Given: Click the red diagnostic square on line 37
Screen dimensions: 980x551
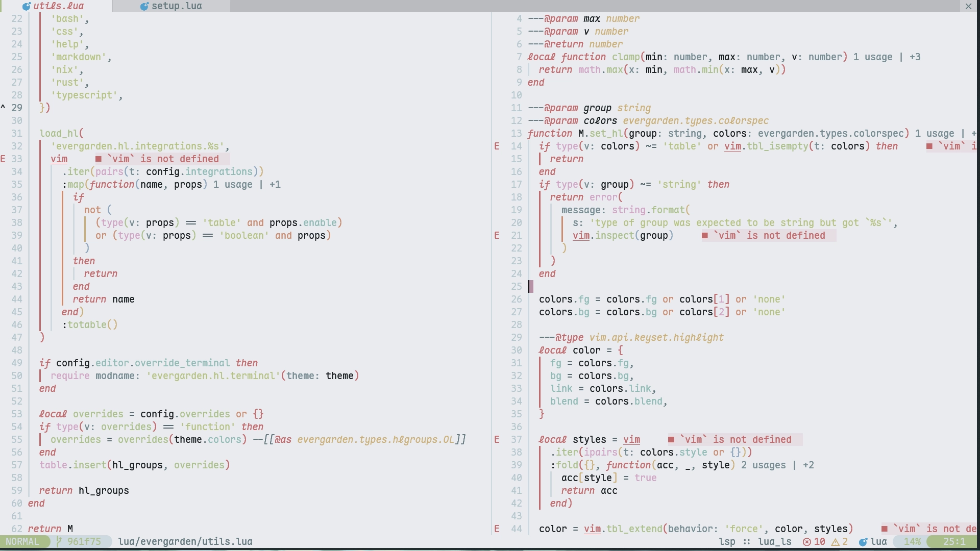Looking at the screenshot, I should (x=671, y=439).
